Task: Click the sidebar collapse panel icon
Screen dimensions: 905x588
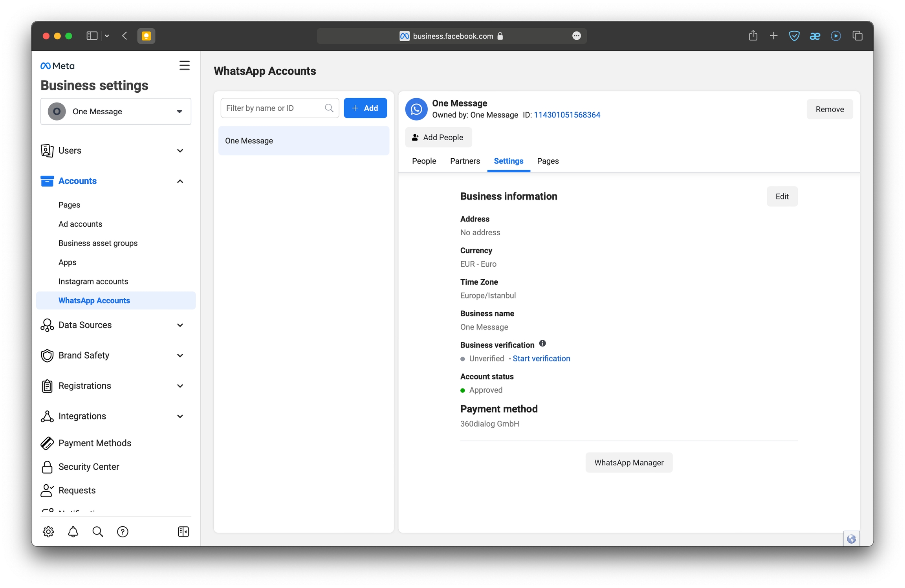Action: pyautogui.click(x=183, y=532)
